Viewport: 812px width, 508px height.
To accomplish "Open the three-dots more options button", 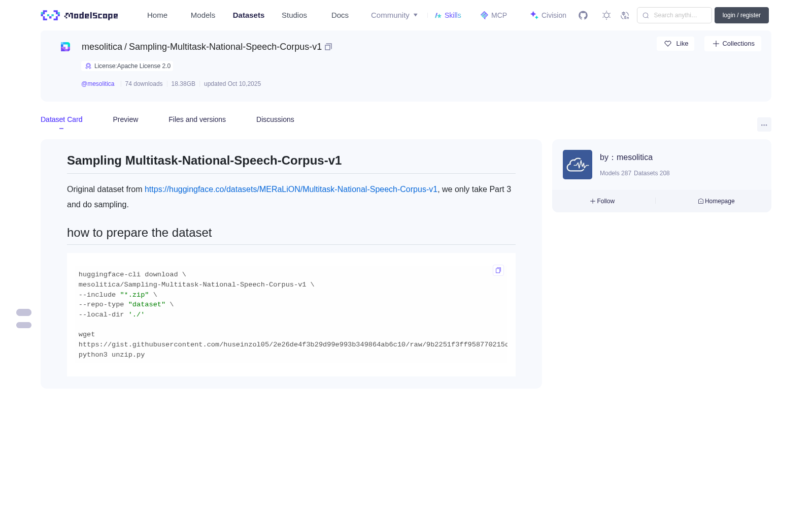I will tap(764, 125).
